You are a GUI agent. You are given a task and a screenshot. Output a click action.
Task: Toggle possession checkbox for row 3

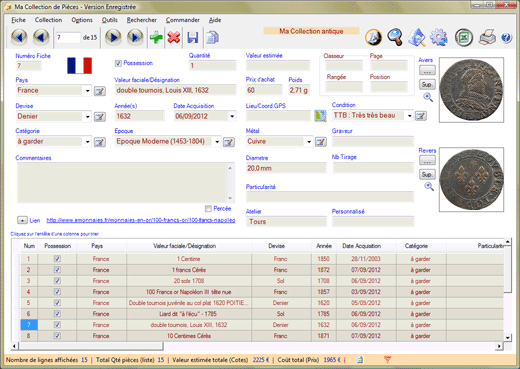click(57, 281)
